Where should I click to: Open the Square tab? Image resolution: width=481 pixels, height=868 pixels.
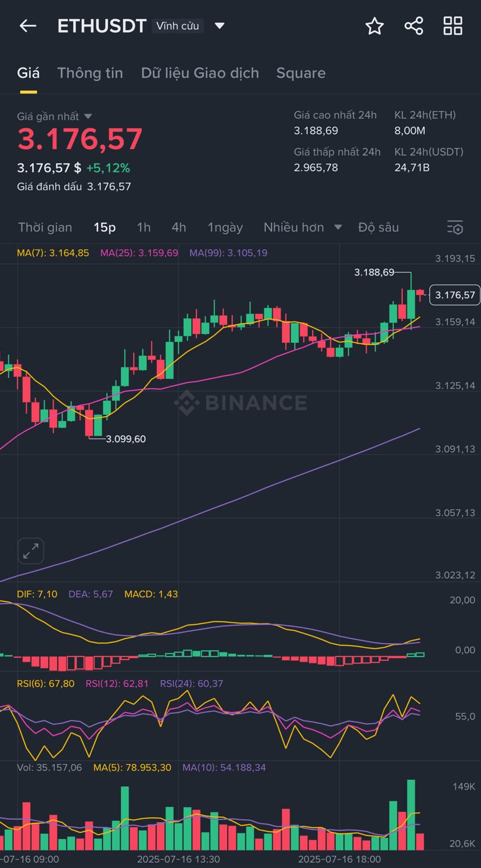pos(301,73)
